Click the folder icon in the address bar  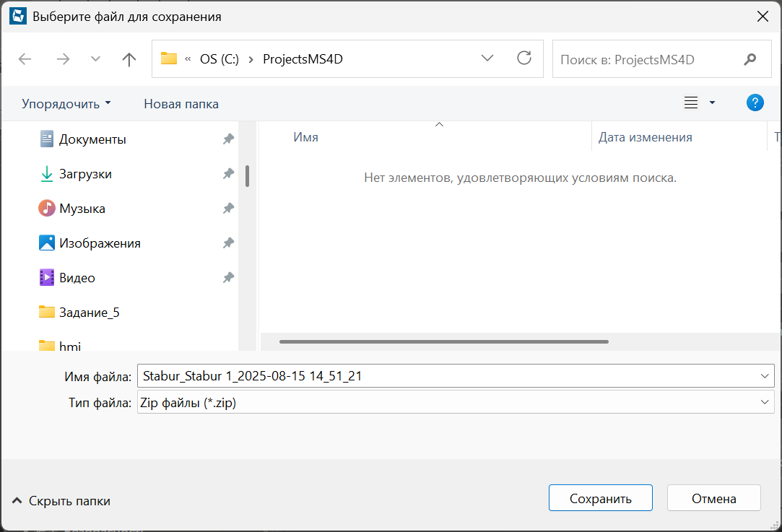169,59
